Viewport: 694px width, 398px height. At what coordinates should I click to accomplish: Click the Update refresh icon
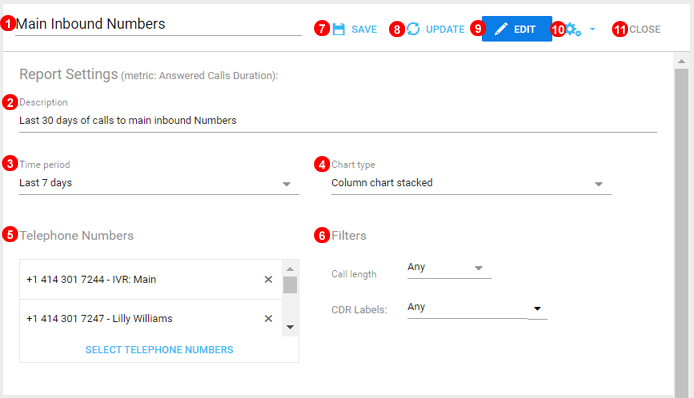click(413, 29)
